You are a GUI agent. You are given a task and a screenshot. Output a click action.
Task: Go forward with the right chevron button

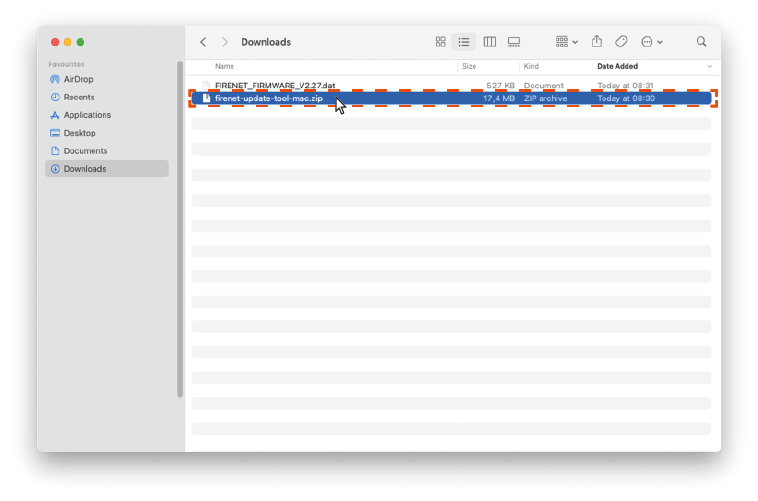225,42
